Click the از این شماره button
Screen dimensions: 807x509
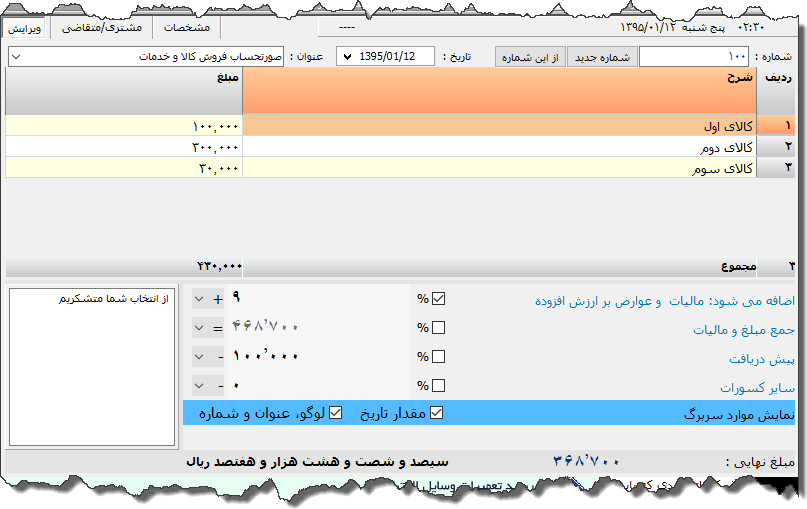click(531, 57)
